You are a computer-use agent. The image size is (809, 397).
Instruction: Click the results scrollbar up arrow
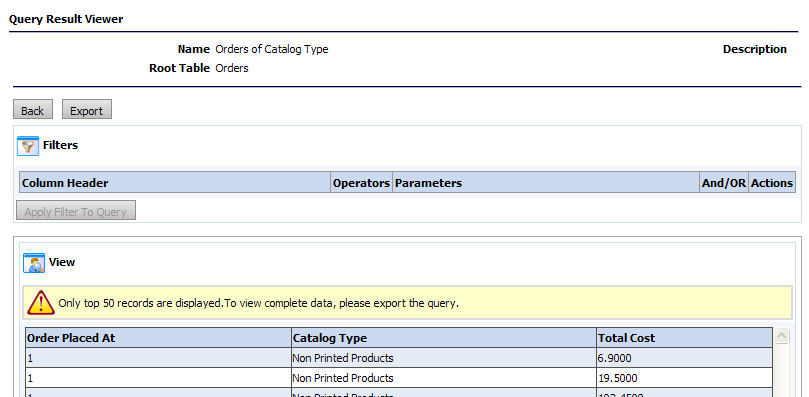click(x=782, y=336)
